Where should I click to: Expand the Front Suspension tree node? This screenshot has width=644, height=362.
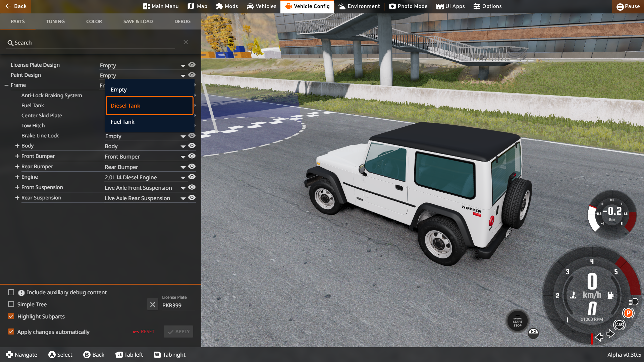[x=17, y=187]
